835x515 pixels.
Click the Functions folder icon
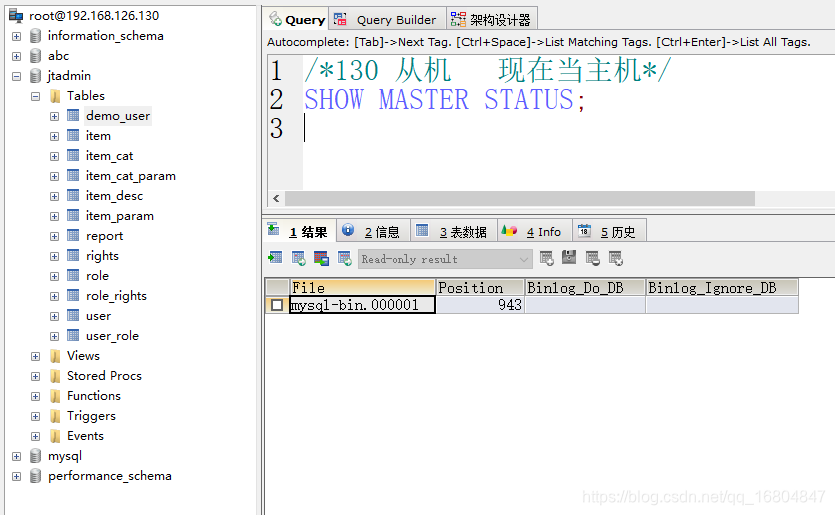click(x=55, y=396)
